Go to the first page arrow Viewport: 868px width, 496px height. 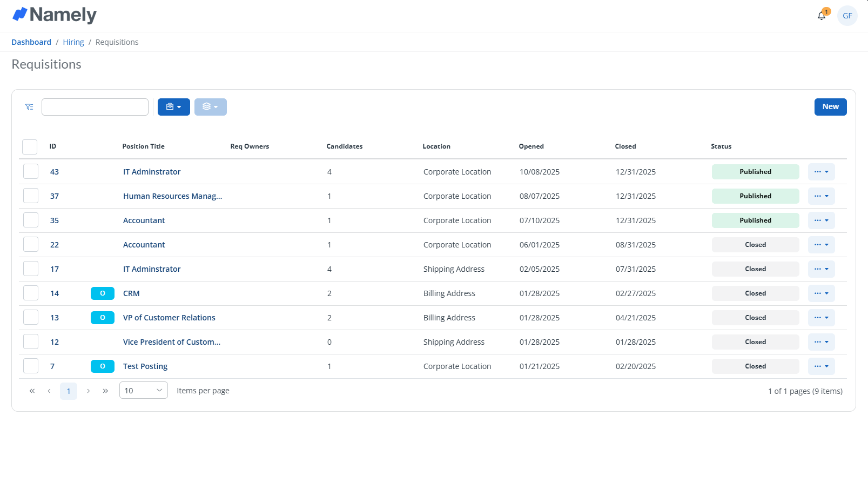(32, 391)
